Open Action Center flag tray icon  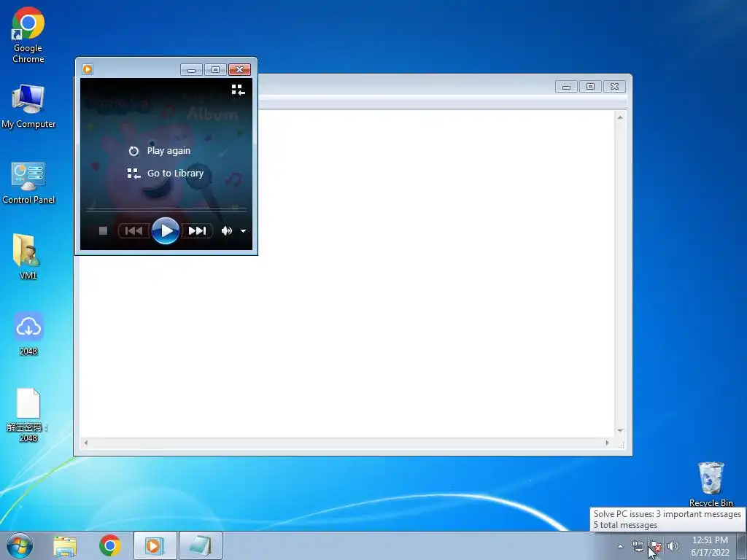(656, 546)
